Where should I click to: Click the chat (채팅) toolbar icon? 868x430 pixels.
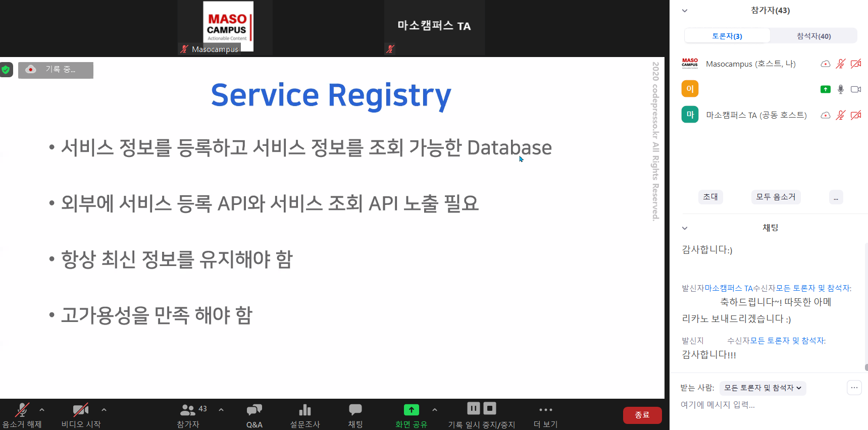tap(355, 410)
